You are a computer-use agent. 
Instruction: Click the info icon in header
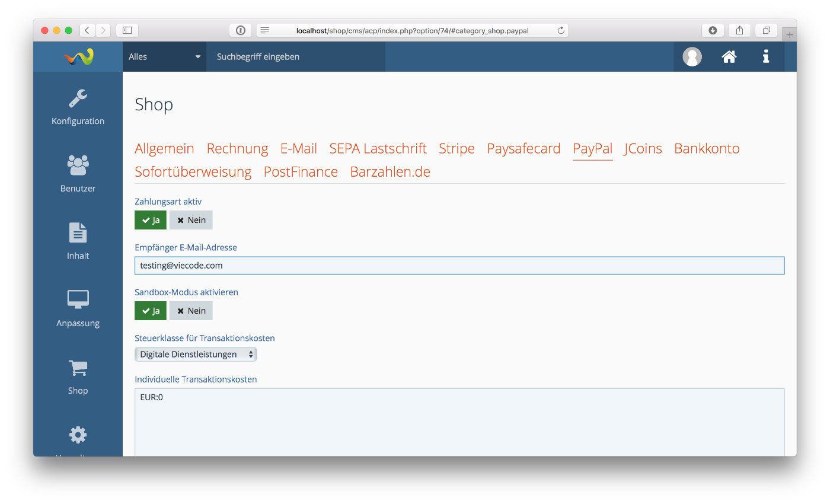(766, 57)
